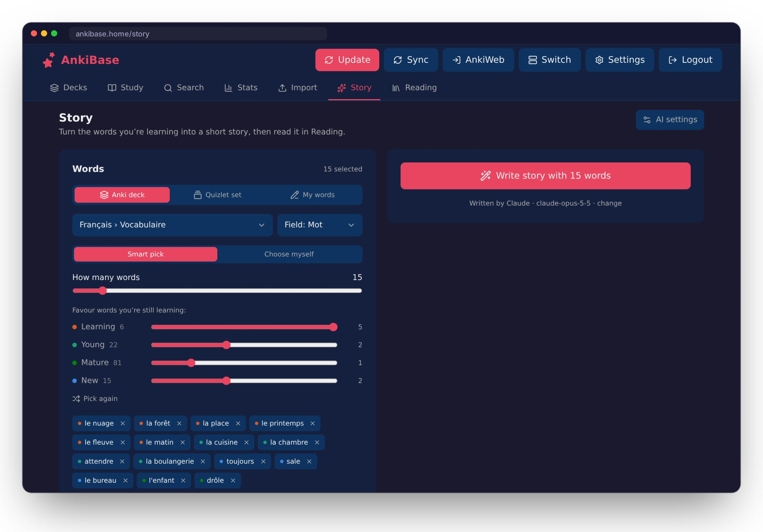
Task: Switch to the Reading tab
Action: [414, 88]
